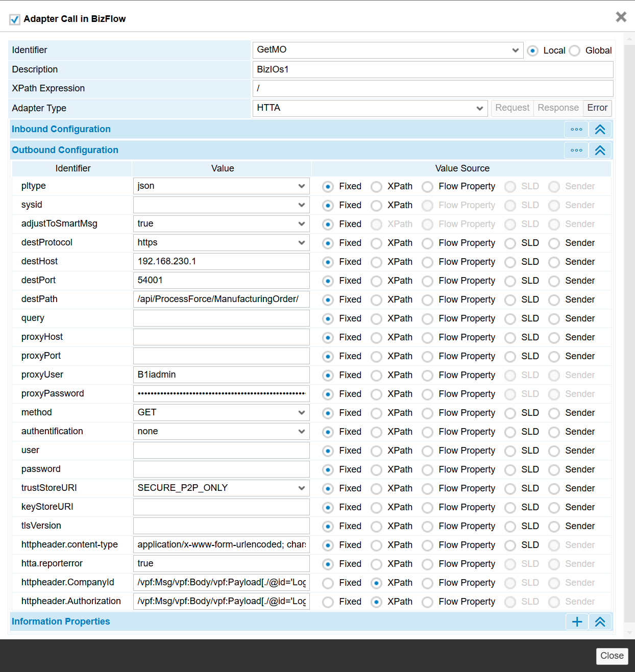This screenshot has height=672, width=635.
Task: Click the more options icon for Inbound Configuration
Action: coord(576,130)
